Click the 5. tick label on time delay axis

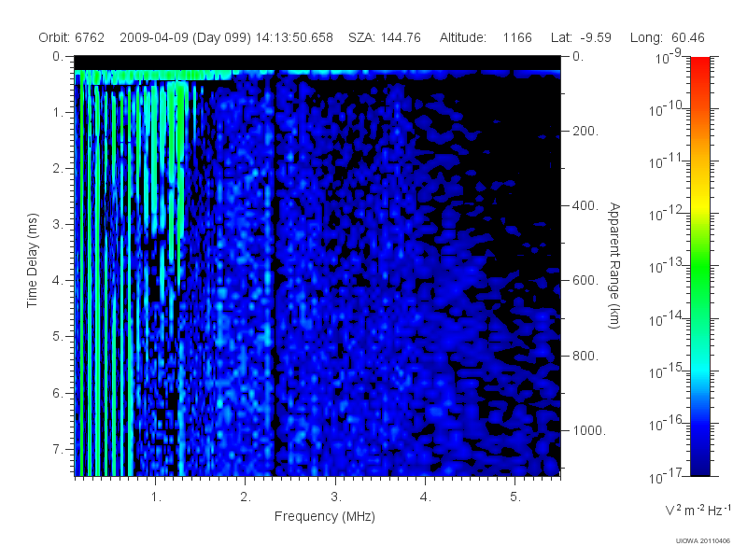pyautogui.click(x=58, y=336)
